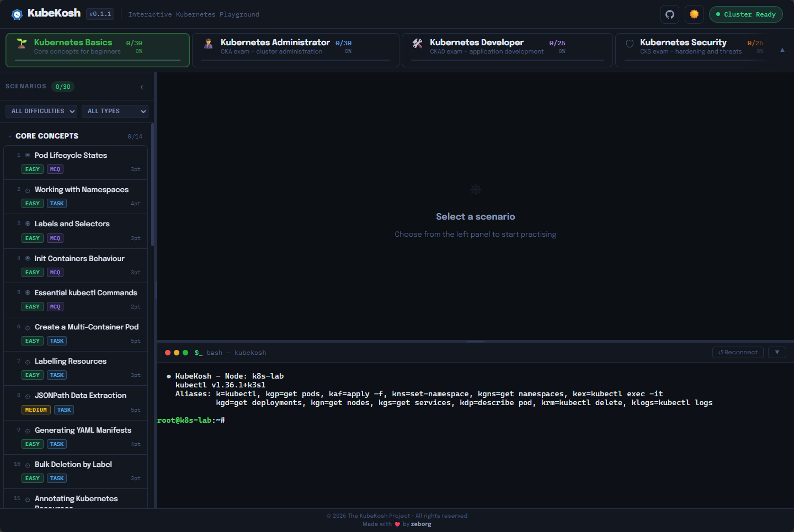Open the JSONPath Data Extraction scenario

[76, 403]
